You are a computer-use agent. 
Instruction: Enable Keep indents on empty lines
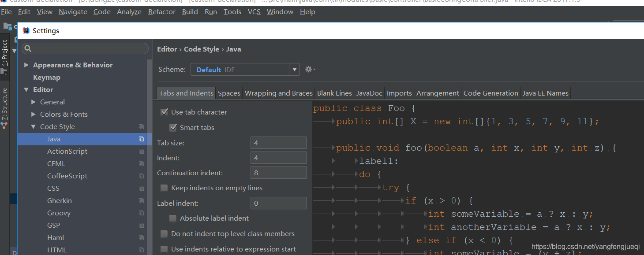coord(164,188)
